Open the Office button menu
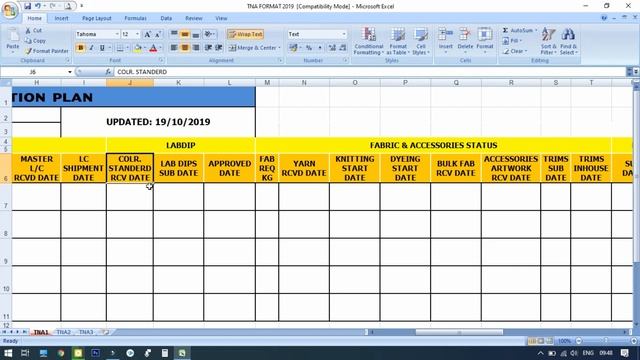This screenshot has height=360, width=640. pos(9,10)
